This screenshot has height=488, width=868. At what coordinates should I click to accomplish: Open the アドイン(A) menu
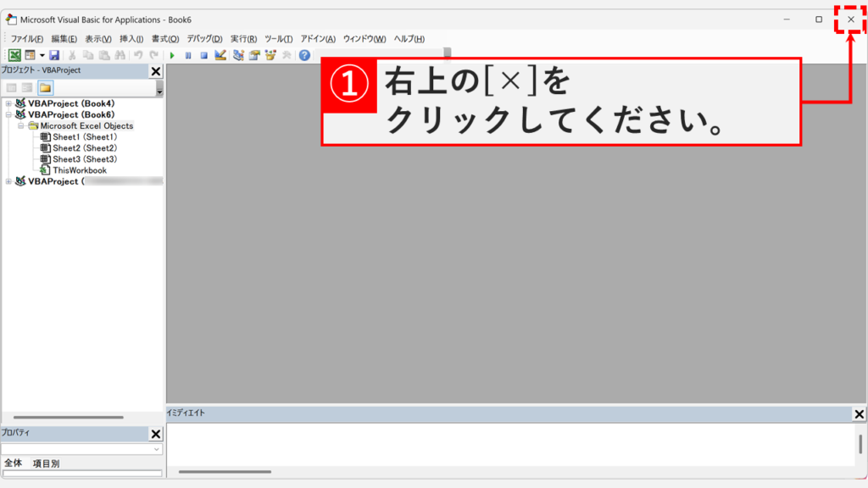(x=318, y=39)
